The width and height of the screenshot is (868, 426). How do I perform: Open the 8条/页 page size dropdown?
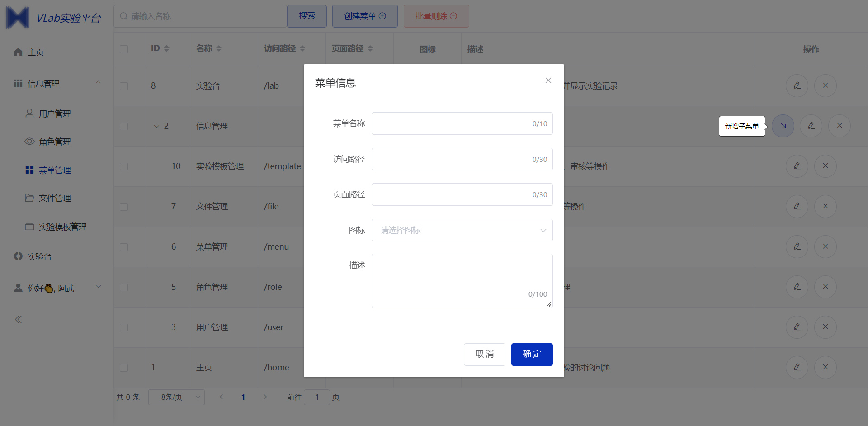coord(176,397)
